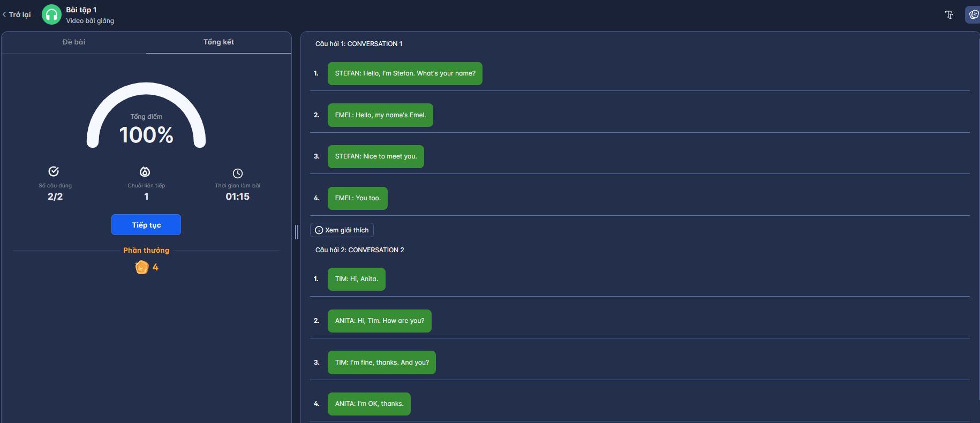Select answer 'ANITA: I'm OK, thanks.'

[369, 404]
